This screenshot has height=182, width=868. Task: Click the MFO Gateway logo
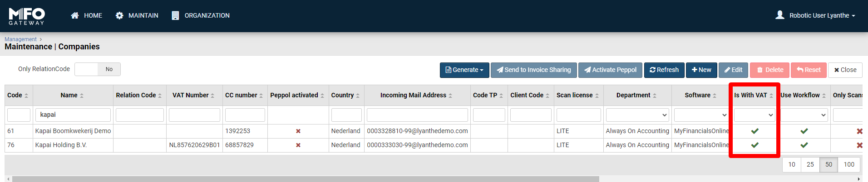tap(27, 16)
